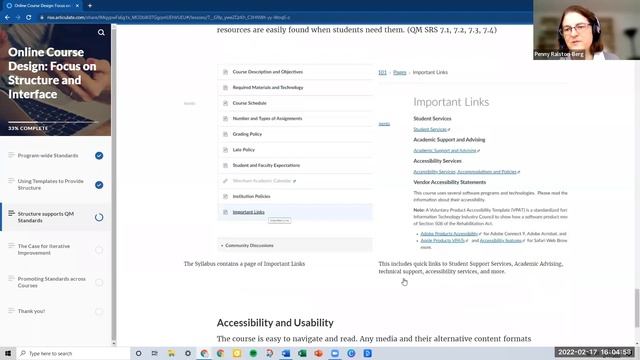Click the 33% complete progress bar

(53, 122)
